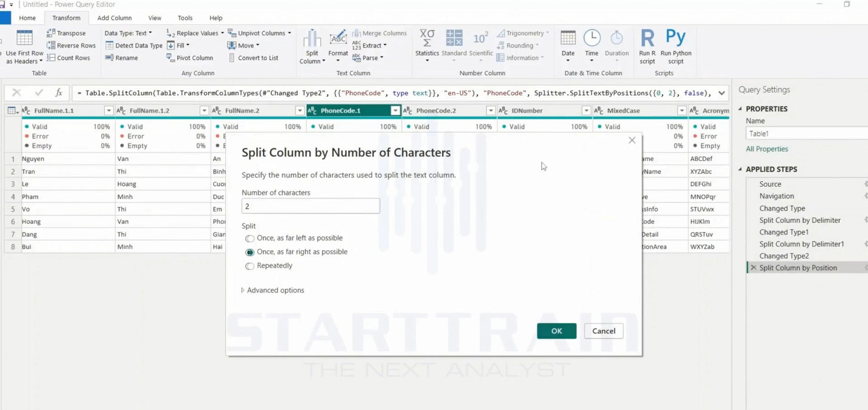Viewport: 868px width, 410px height.
Task: Open the Split Column tool
Action: click(312, 46)
